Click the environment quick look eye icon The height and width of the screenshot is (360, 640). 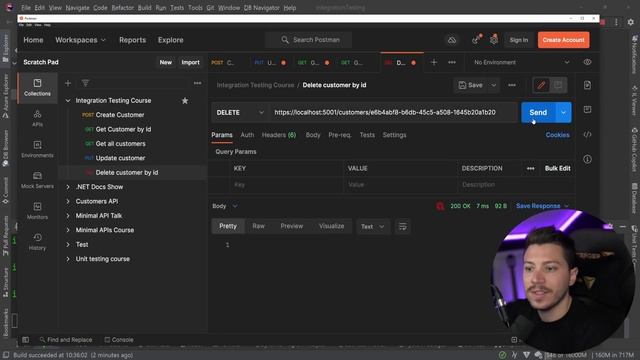[587, 62]
